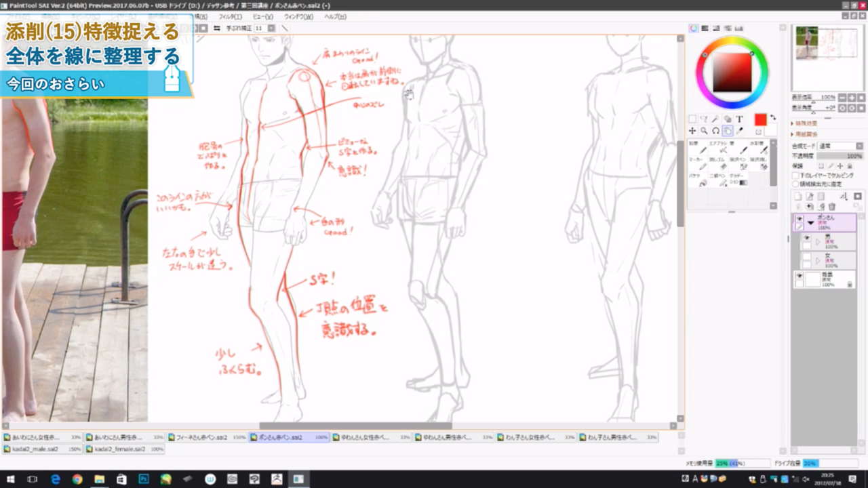Hide the ポンさん layer folder
Screen dimensions: 868x488
coord(800,220)
